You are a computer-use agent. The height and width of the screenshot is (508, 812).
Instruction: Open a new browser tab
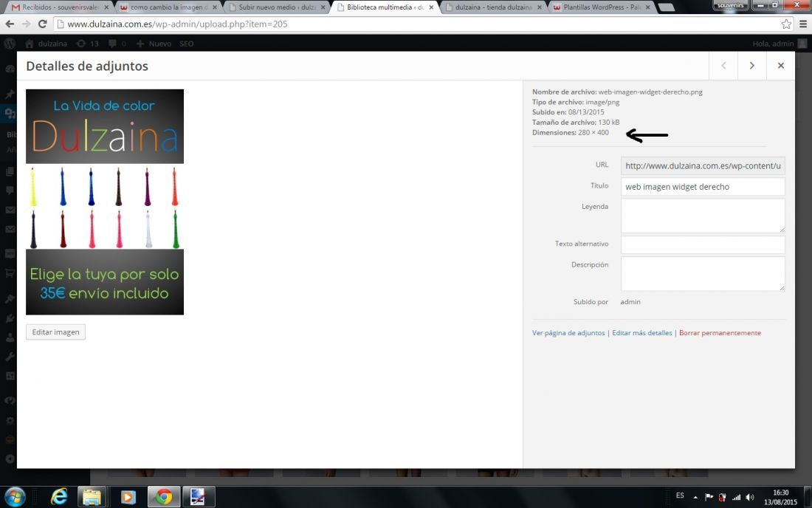[x=666, y=7]
